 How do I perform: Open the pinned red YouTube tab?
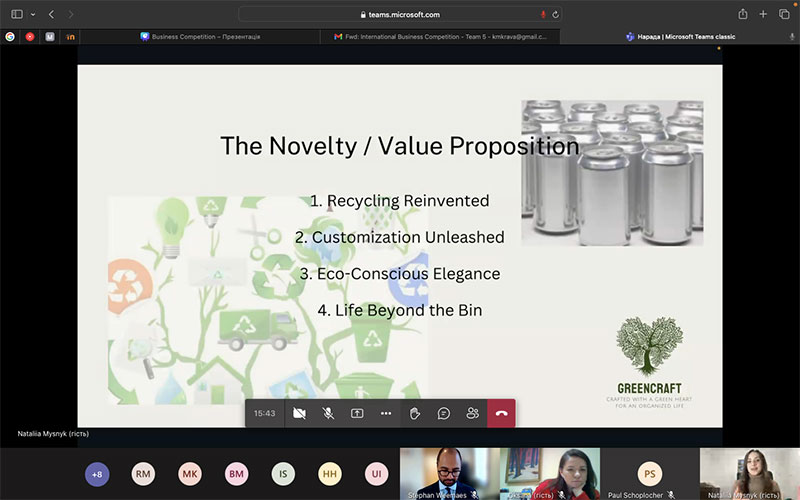pos(30,37)
